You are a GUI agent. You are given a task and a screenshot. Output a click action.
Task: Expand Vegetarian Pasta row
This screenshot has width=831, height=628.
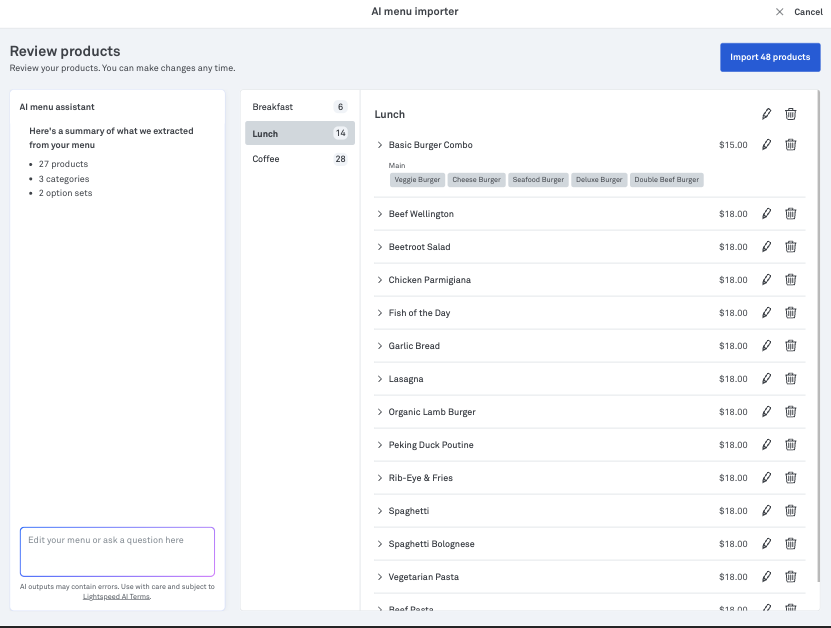tap(379, 577)
